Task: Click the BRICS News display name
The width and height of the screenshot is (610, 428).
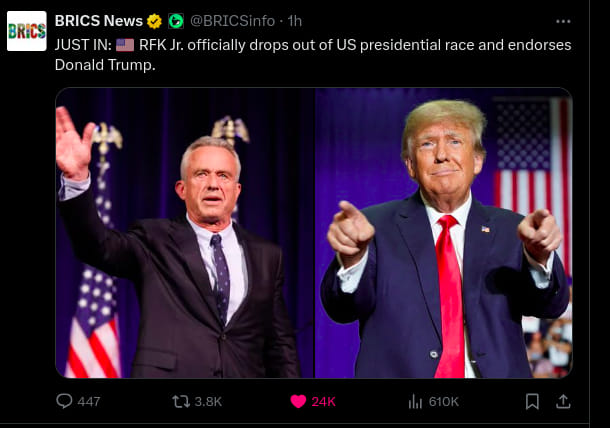Action: coord(99,21)
